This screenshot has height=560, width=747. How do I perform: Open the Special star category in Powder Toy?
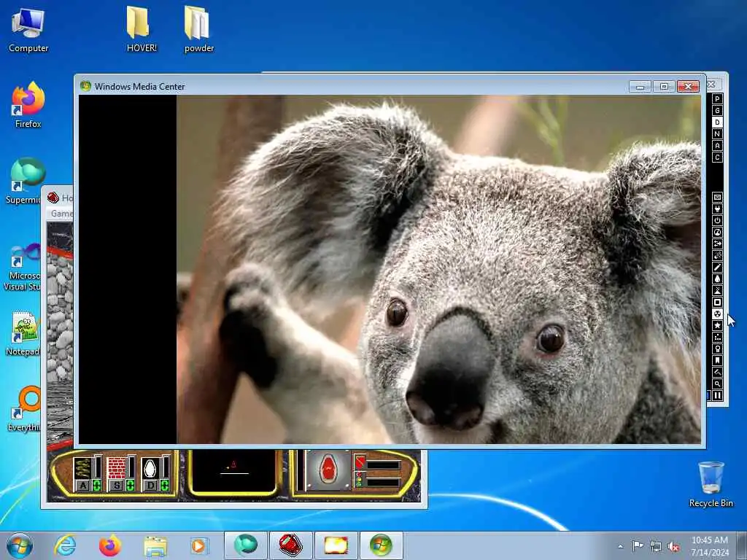[717, 325]
